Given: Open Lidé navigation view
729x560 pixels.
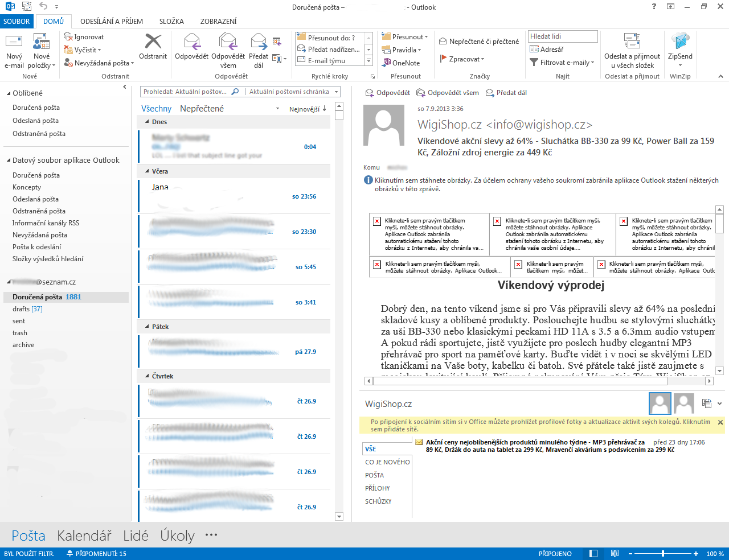Looking at the screenshot, I should (x=136, y=536).
